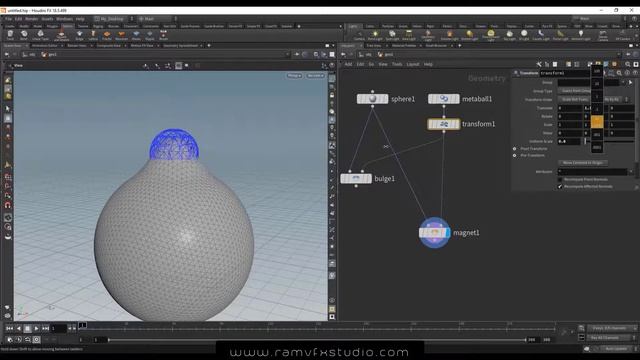The width and height of the screenshot is (640, 360).
Task: Toggle Recompute Point Normals checkbox
Action: pyautogui.click(x=560, y=179)
